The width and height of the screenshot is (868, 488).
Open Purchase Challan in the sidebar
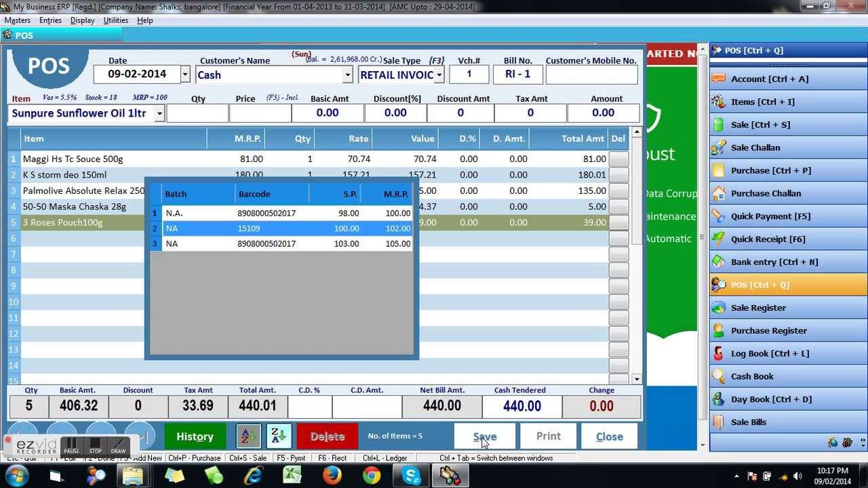click(788, 193)
